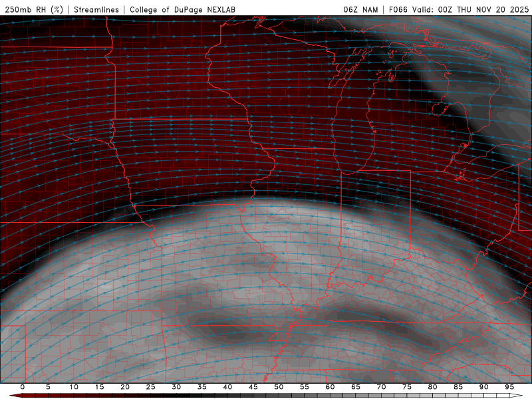This screenshot has width=532, height=399.
Task: Click the "65" label on the color scale
Action: coord(356,387)
